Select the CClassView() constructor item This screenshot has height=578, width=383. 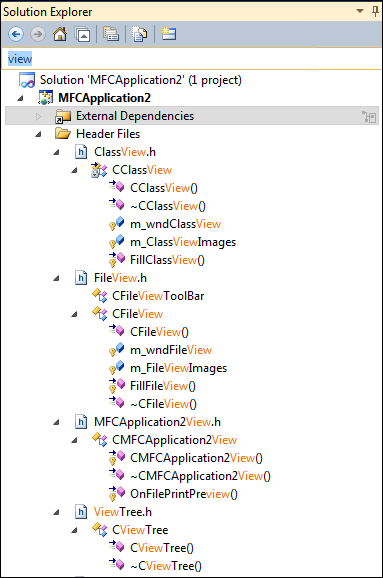(x=164, y=188)
